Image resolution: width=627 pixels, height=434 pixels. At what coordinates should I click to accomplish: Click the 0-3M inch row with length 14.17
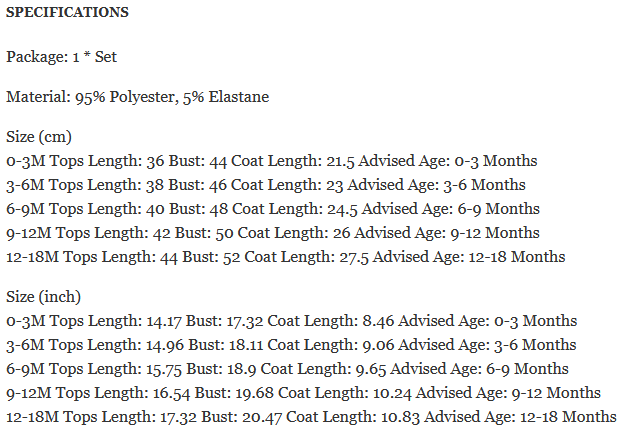(x=291, y=321)
